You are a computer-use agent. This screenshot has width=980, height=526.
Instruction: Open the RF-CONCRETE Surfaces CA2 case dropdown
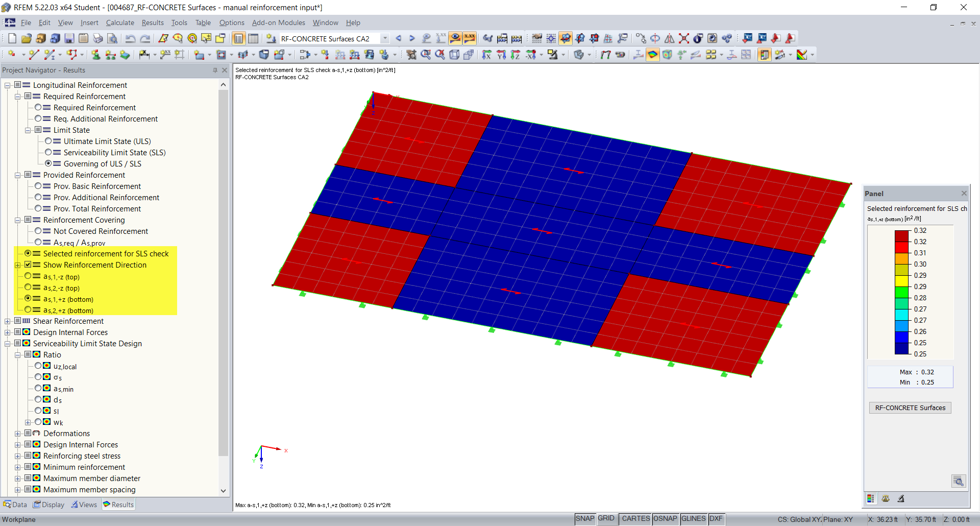point(385,38)
